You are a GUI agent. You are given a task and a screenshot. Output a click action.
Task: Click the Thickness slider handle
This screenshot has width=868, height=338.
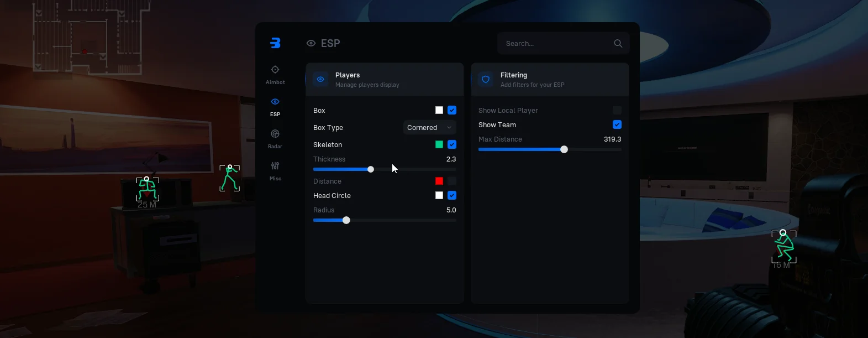371,169
